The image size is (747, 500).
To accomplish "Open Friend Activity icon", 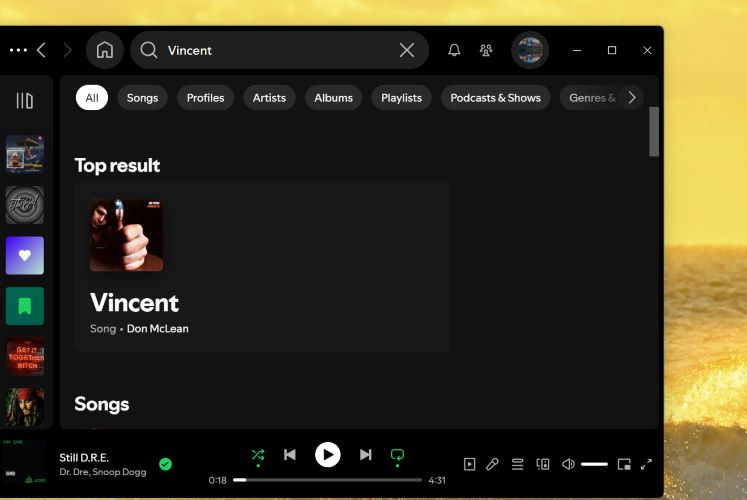I will 486,50.
